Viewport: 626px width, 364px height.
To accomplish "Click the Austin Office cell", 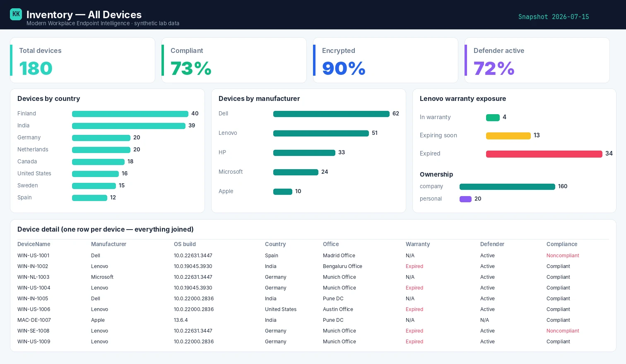I will click(x=338, y=309).
